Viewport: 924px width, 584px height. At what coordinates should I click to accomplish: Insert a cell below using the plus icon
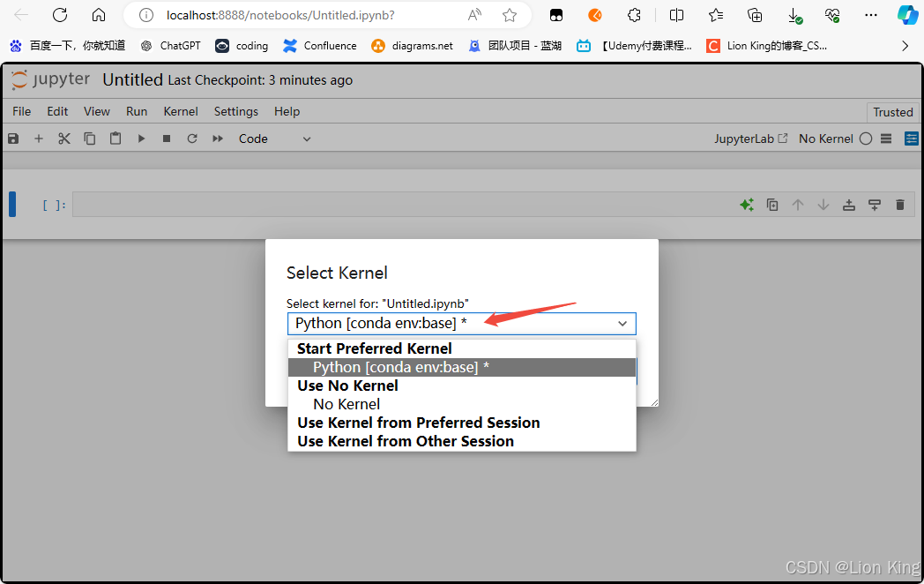point(38,139)
